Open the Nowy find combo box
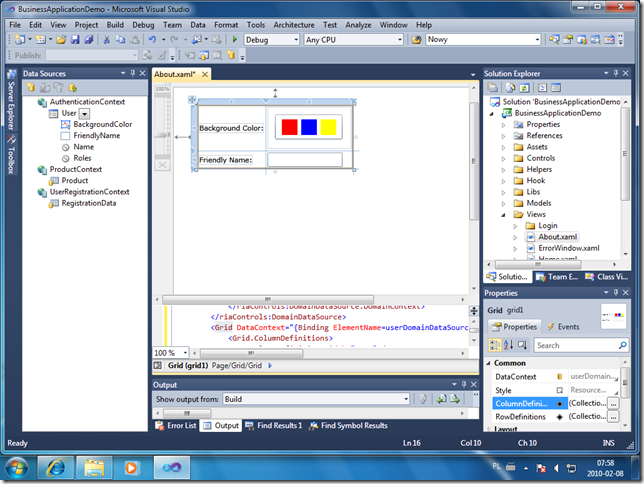This screenshot has width=644, height=484. click(x=537, y=40)
